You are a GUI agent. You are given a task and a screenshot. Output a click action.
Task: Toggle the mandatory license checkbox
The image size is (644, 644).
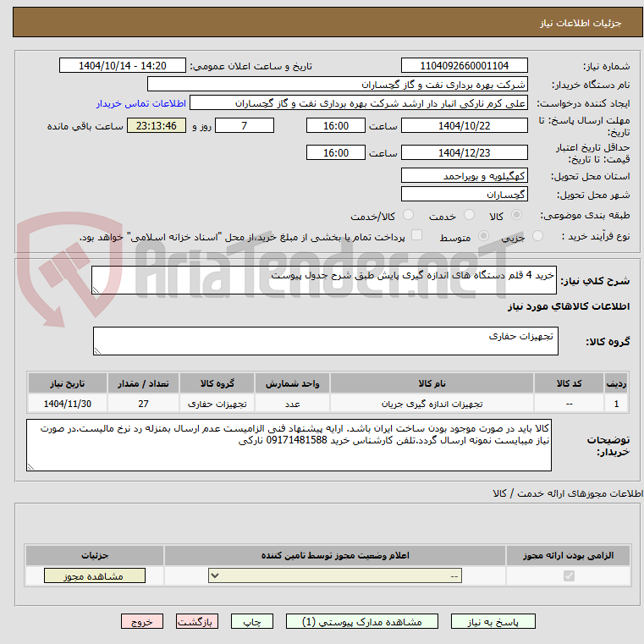569,575
